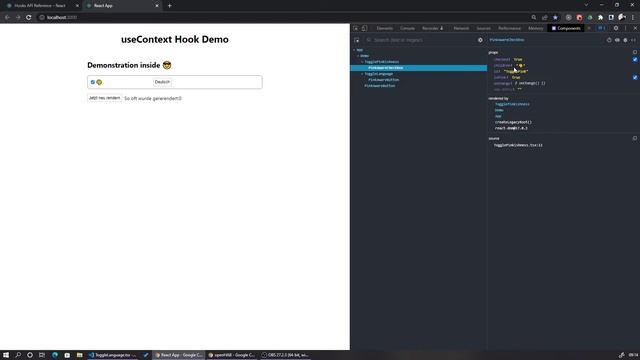Copy source section to clipboard icon
The image size is (640, 360).
(635, 138)
